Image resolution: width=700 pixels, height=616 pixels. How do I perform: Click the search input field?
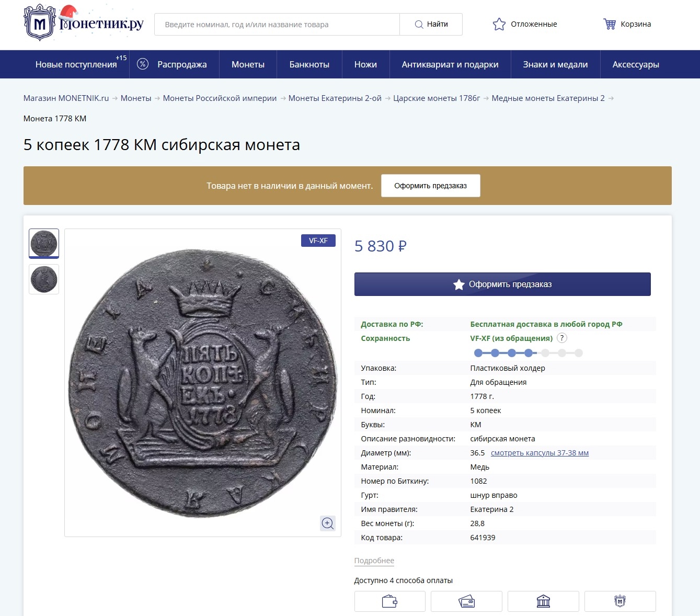coord(277,25)
